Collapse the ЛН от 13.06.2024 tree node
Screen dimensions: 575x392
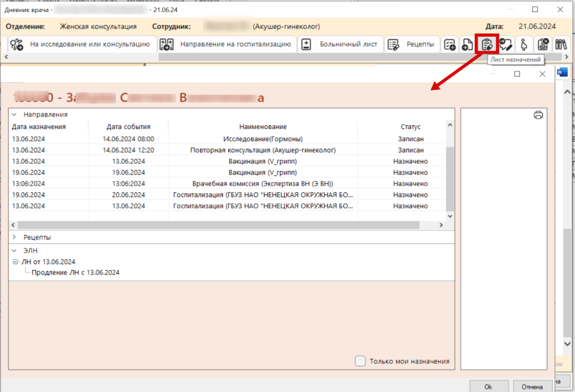click(x=15, y=262)
